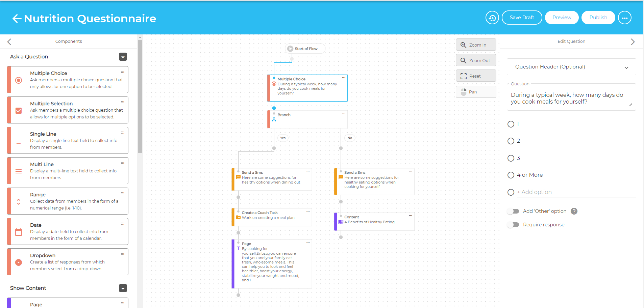This screenshot has height=308, width=644.
Task: Click the Multiple Selection checkbox icon in Components
Action: 19,111
